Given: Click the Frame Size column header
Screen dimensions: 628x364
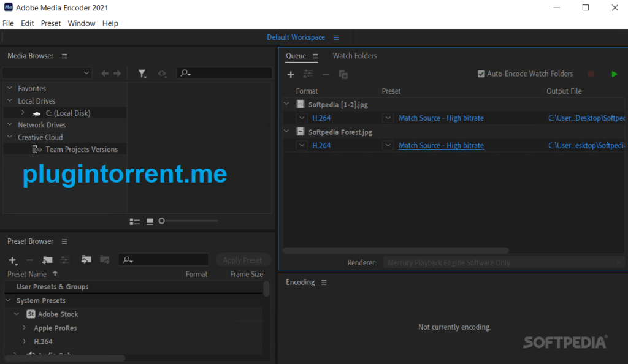Looking at the screenshot, I should (247, 274).
